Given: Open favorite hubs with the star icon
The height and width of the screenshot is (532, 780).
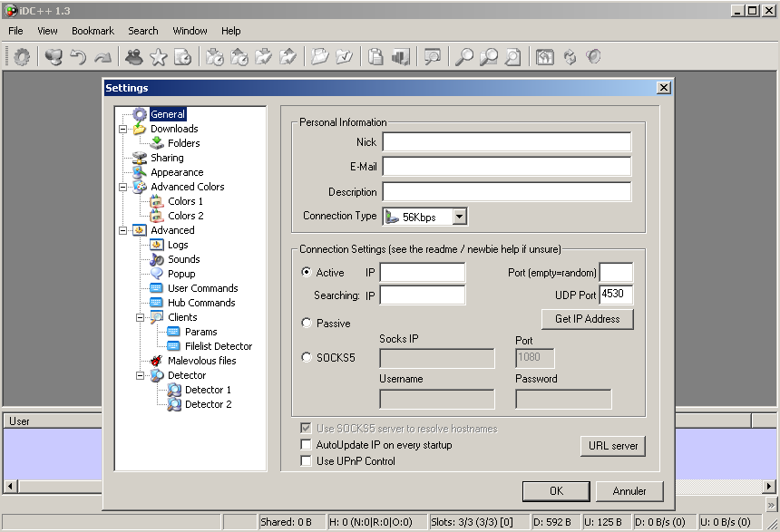Looking at the screenshot, I should [x=159, y=57].
